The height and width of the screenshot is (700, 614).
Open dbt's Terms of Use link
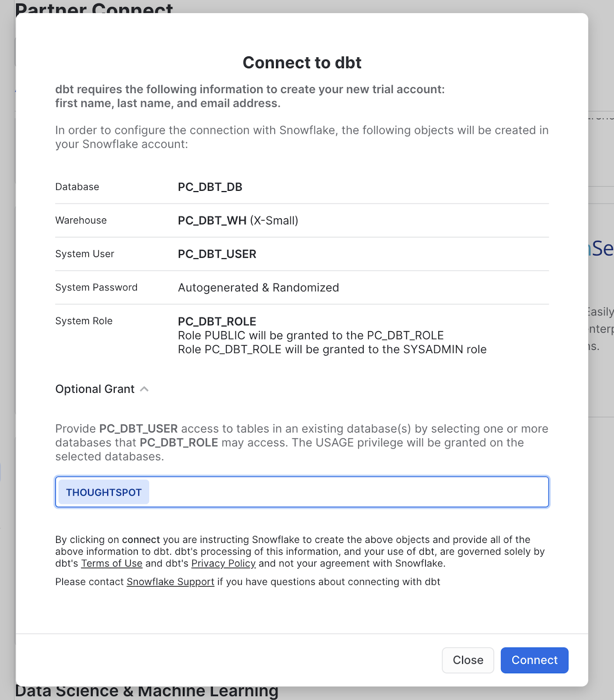pos(112,563)
